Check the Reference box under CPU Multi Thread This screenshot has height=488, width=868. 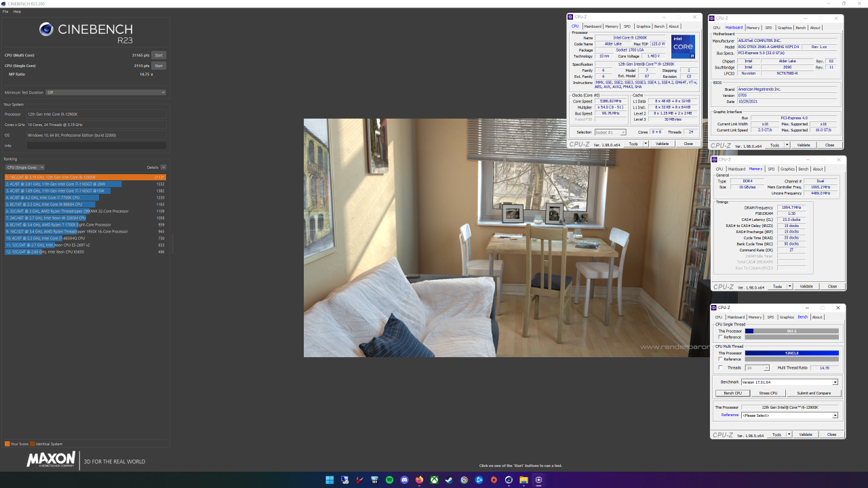[x=720, y=359]
